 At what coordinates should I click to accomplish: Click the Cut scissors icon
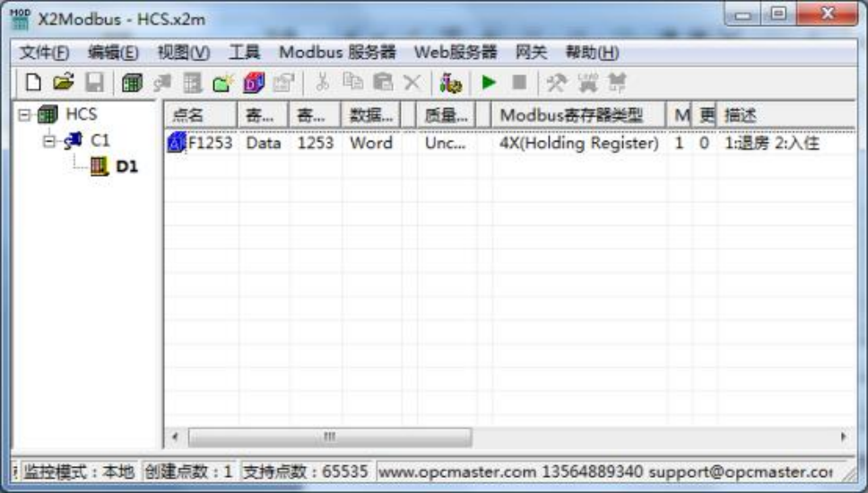[322, 83]
